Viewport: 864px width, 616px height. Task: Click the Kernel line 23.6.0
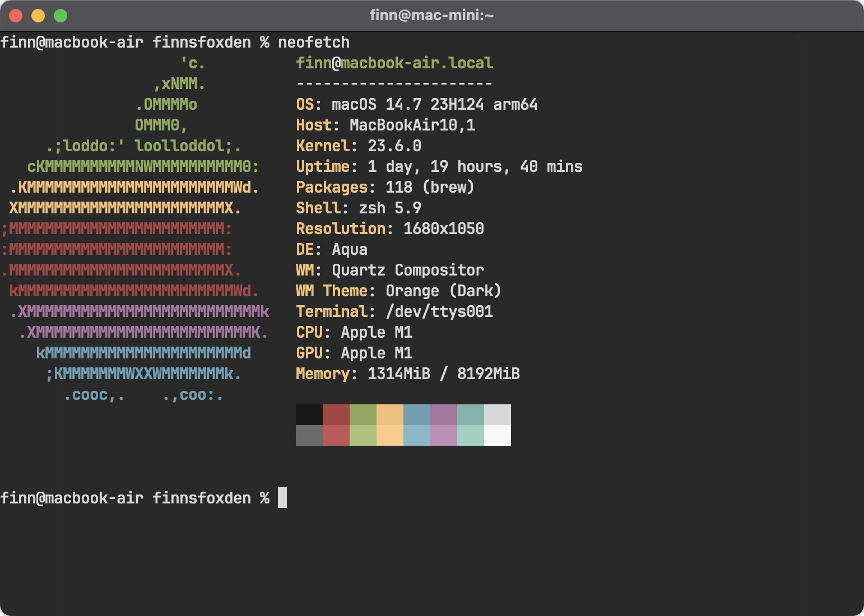point(359,146)
